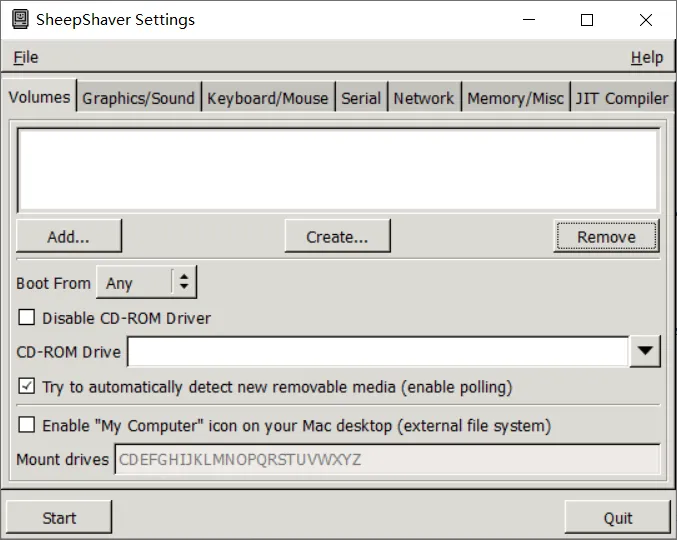Start the SheepShaver emulator
The width and height of the screenshot is (677, 540).
(59, 517)
